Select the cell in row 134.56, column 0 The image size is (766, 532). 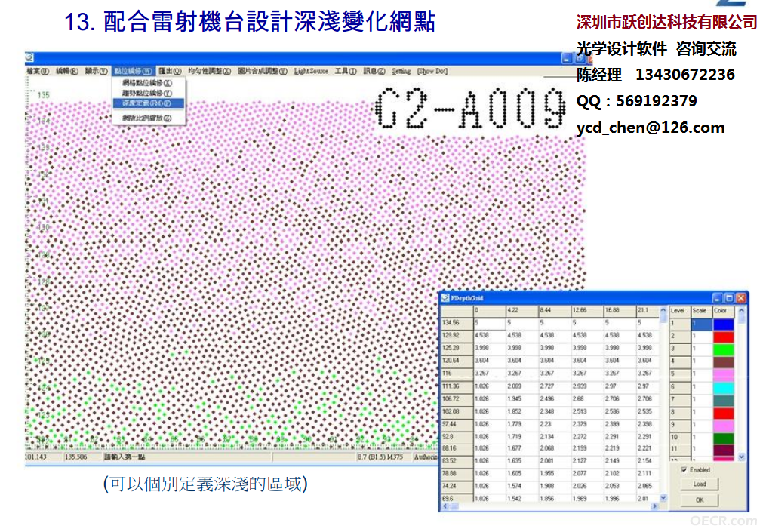490,323
